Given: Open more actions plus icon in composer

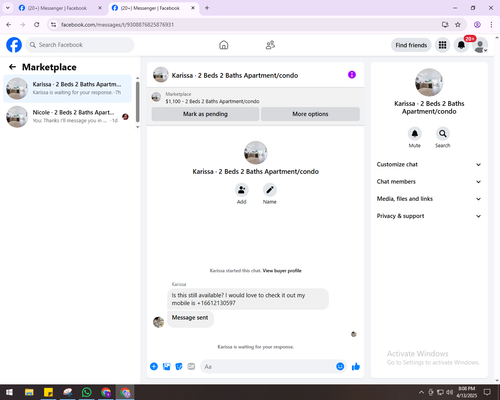Looking at the screenshot, I should coord(154,367).
